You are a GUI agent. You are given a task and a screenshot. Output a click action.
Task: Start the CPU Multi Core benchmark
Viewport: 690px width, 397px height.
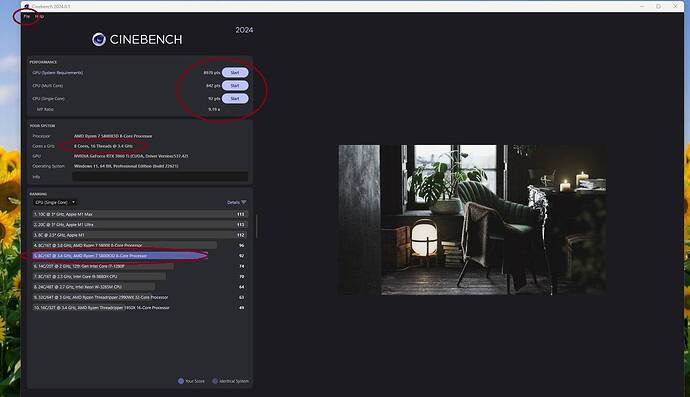[235, 86]
